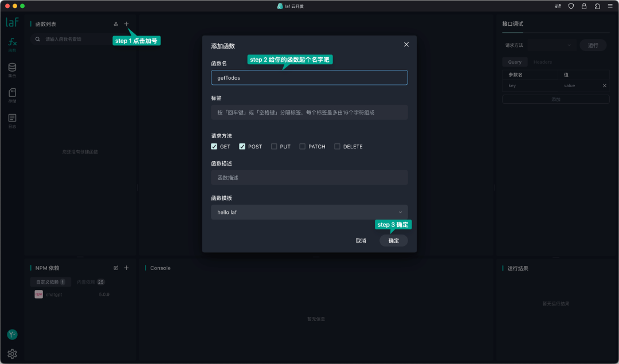Image resolution: width=619 pixels, height=364 pixels.
Task: Click the chatgpt npm package icon
Action: tap(39, 295)
